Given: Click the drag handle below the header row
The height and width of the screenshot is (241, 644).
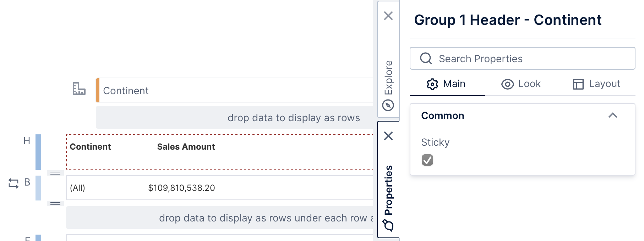Looking at the screenshot, I should [55, 173].
